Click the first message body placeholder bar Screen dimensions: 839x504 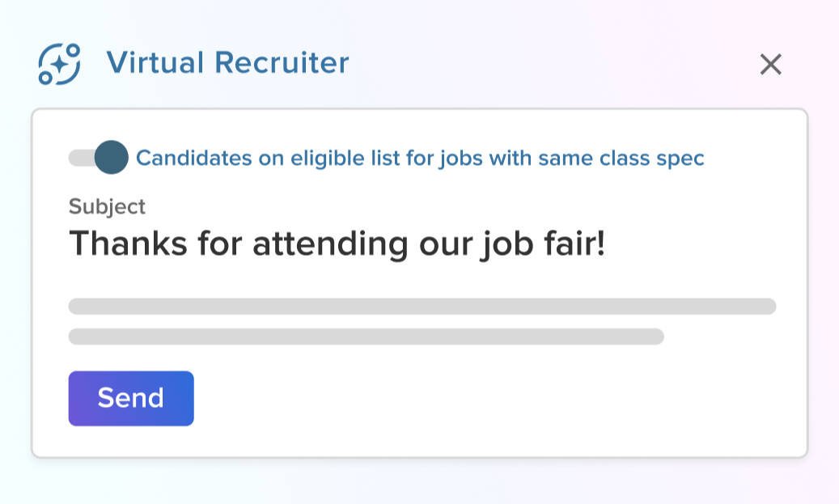(422, 307)
